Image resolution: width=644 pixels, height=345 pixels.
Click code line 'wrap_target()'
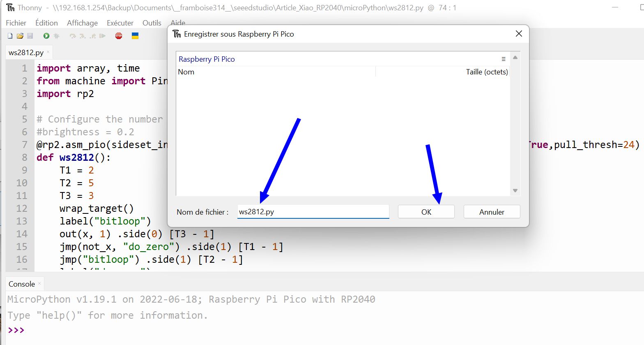tap(97, 208)
